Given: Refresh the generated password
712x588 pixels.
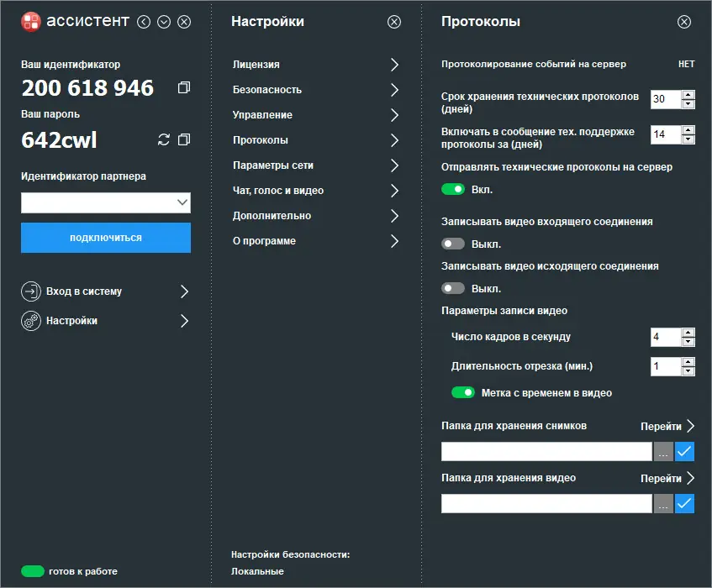Looking at the screenshot, I should [164, 139].
